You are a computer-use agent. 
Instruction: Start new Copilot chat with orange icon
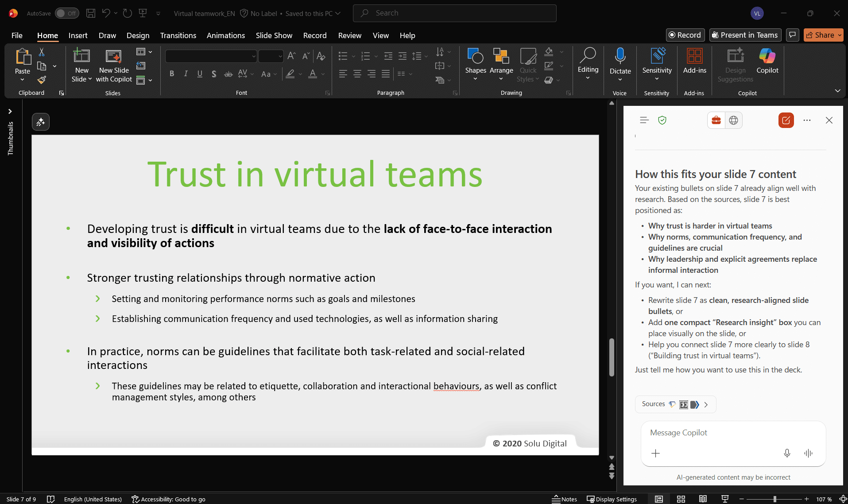786,120
